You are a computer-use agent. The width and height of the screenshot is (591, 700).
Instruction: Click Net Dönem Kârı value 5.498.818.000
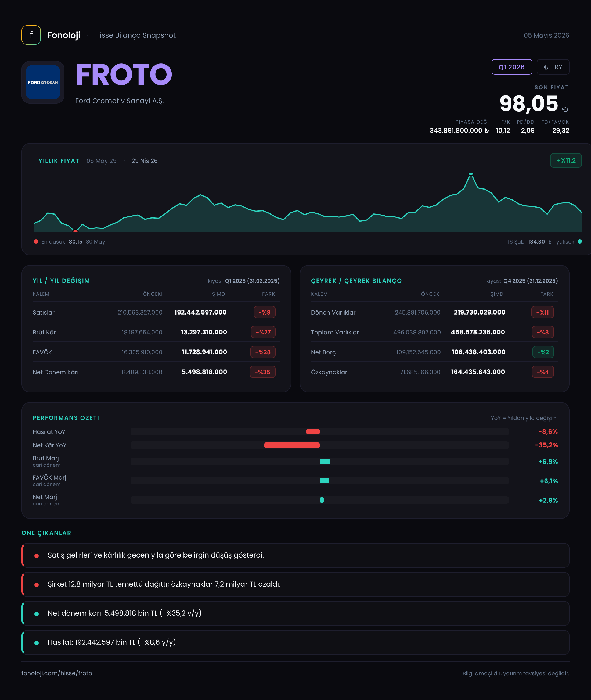pyautogui.click(x=204, y=372)
